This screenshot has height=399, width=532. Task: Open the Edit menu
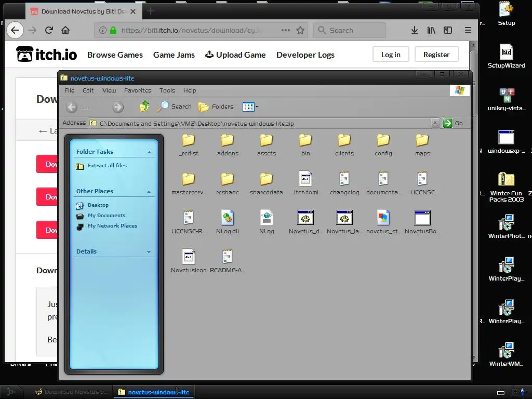(x=88, y=90)
